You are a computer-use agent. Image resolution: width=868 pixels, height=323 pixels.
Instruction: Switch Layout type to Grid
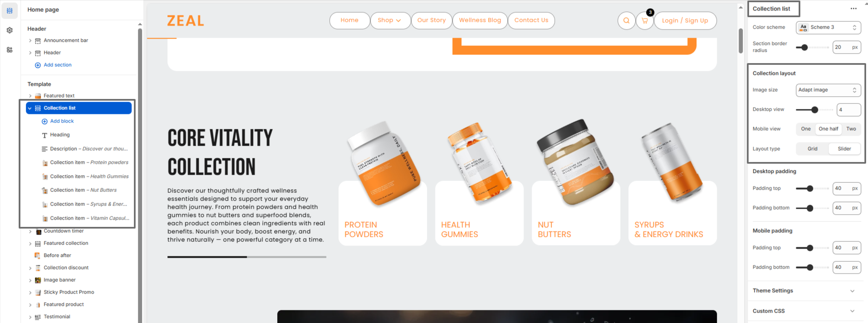coord(812,149)
